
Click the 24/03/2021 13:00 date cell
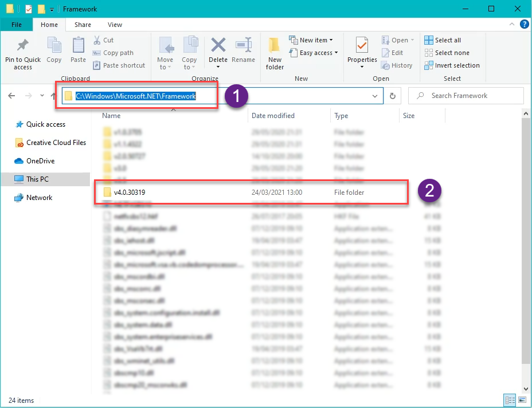pos(277,193)
